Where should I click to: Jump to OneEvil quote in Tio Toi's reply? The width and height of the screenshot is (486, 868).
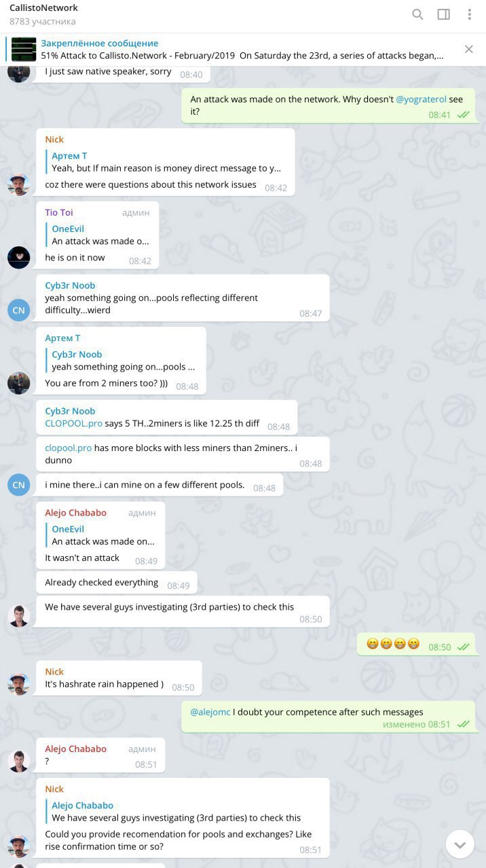100,235
